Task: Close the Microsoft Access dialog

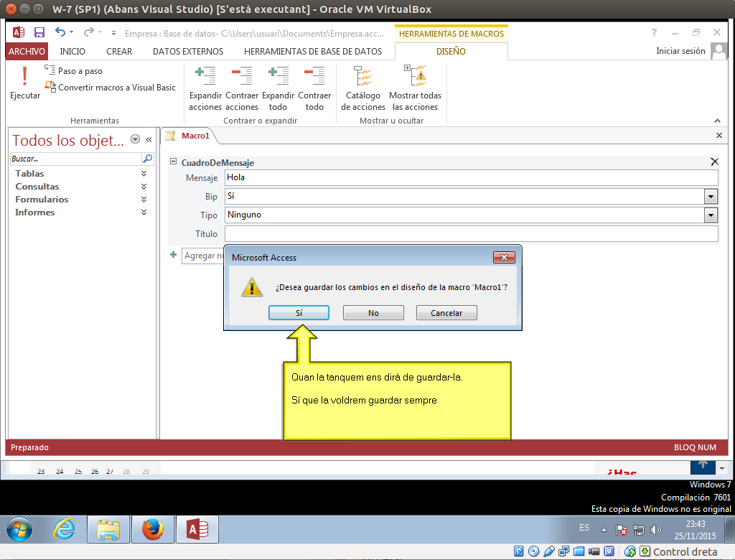Action: (x=504, y=257)
